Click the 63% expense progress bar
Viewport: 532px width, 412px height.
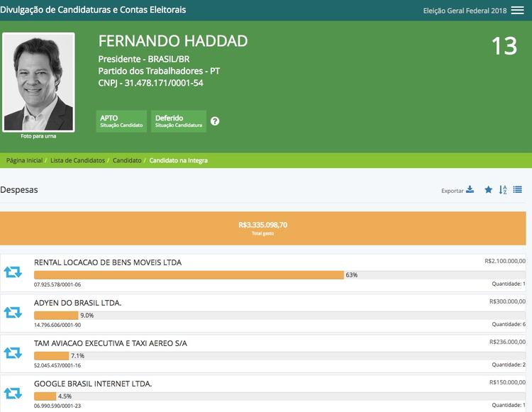pos(189,275)
